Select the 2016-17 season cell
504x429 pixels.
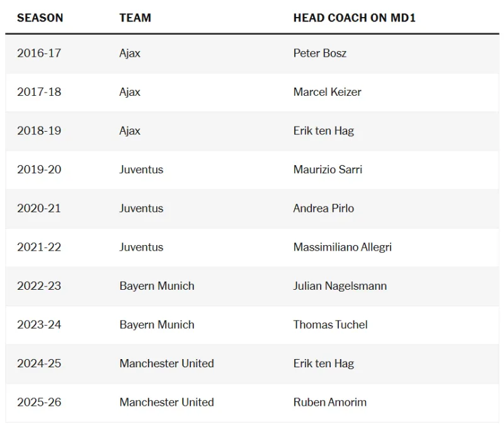39,53
